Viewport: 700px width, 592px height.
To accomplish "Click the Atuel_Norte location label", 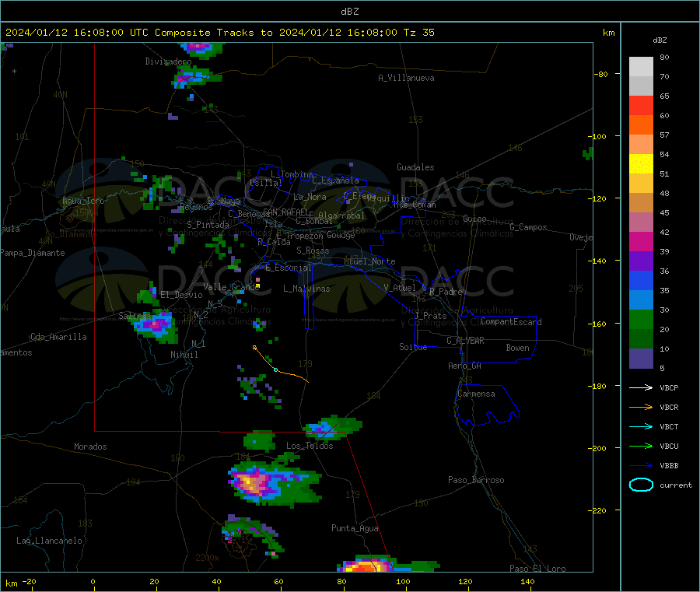I will (369, 261).
